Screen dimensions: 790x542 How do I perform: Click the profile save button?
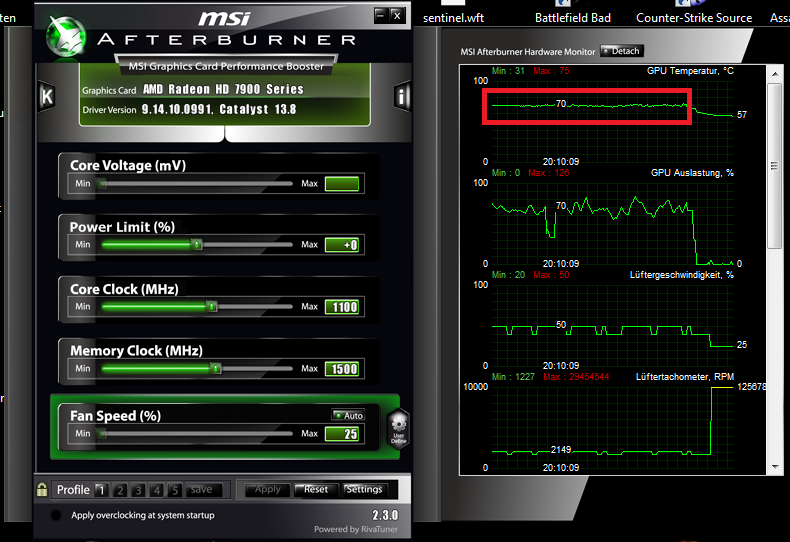click(x=202, y=490)
